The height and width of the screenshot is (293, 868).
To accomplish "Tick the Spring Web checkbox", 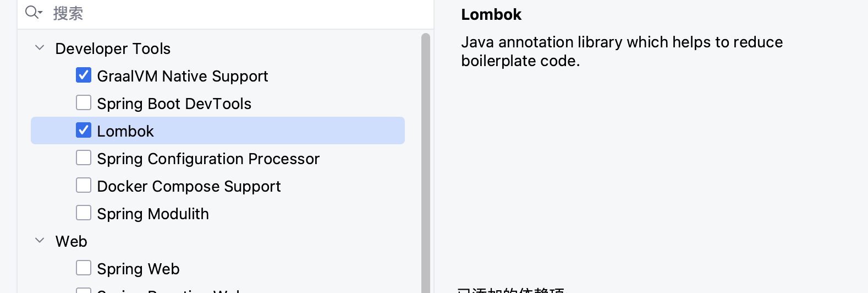I will coord(84,268).
